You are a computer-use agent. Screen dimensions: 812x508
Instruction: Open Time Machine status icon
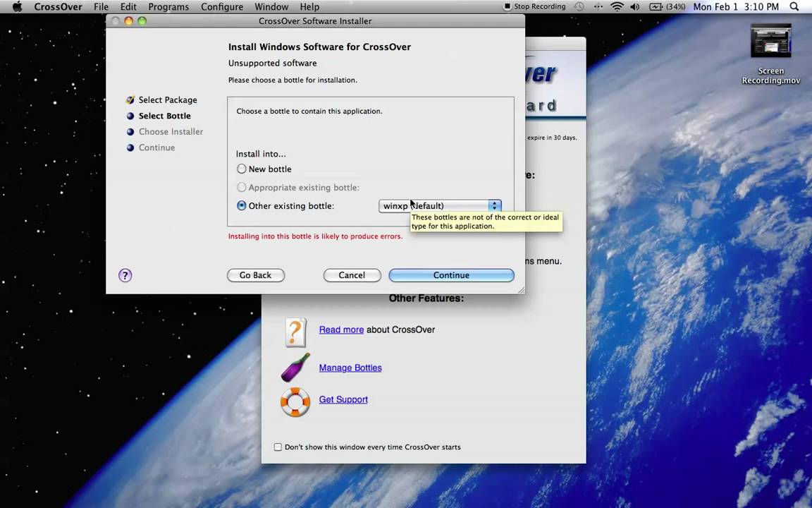[x=579, y=7]
